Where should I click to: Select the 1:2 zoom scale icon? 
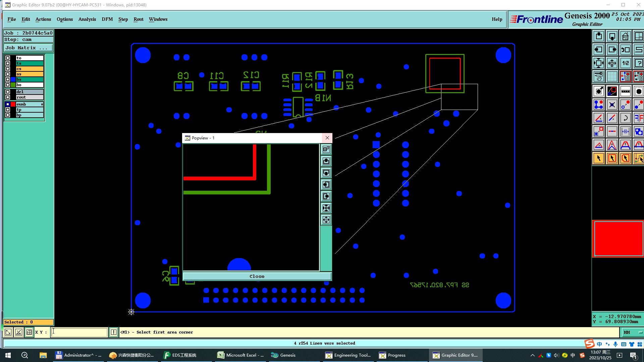(x=625, y=63)
